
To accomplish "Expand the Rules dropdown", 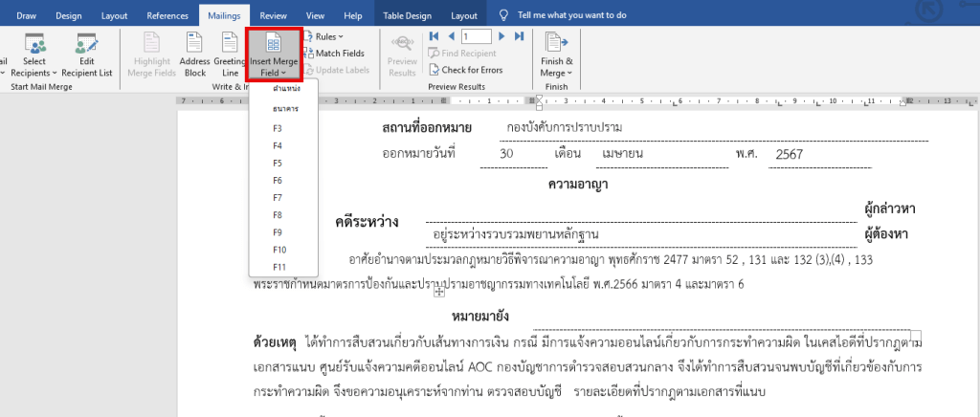I will [329, 36].
